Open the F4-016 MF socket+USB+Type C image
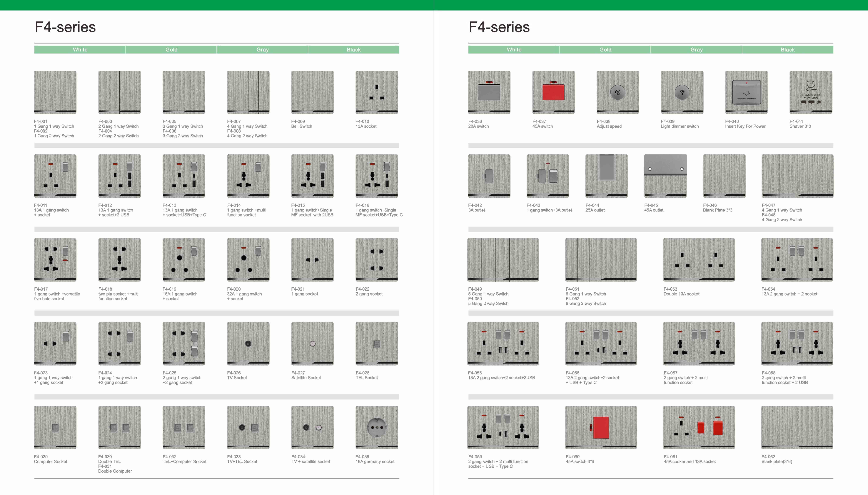868x495 pixels. (x=377, y=176)
